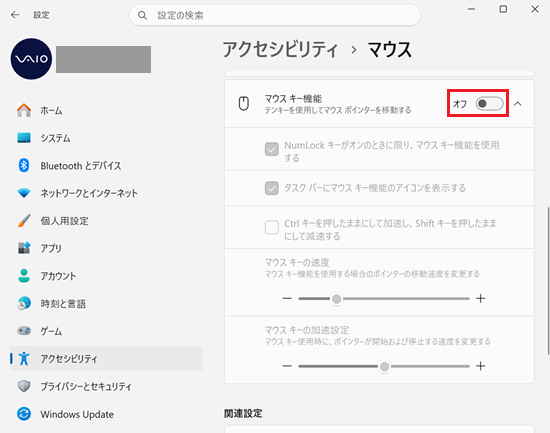Image resolution: width=550 pixels, height=433 pixels.
Task: Click the VAIO profile avatar
Action: coord(31,59)
